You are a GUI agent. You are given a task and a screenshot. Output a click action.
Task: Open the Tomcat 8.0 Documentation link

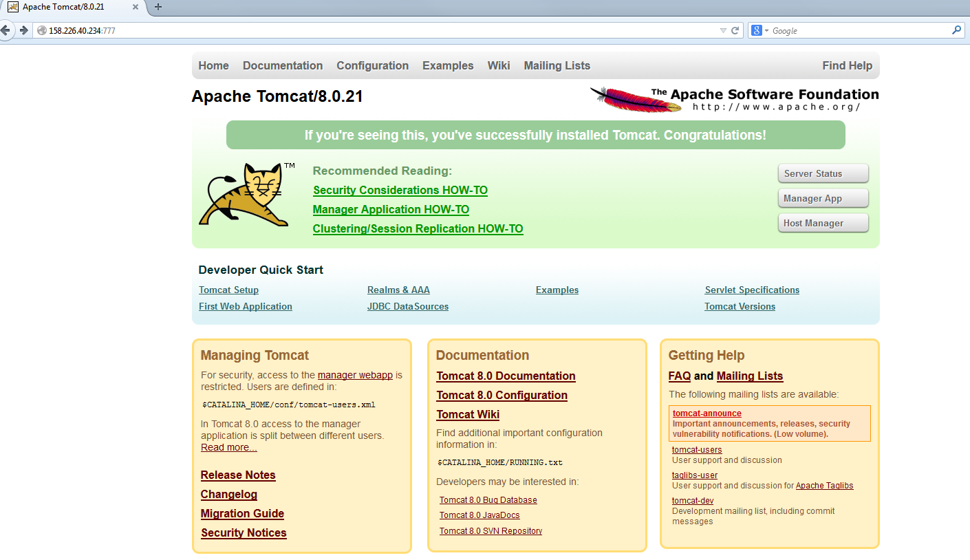506,376
